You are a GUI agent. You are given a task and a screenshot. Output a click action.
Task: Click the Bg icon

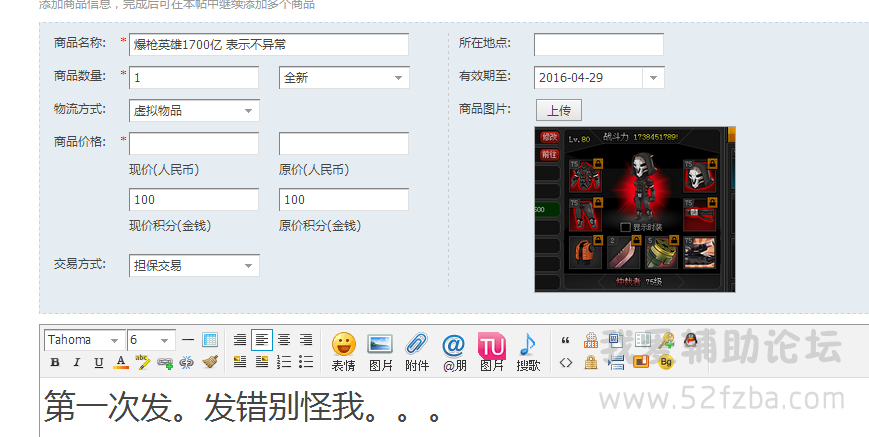coord(666,363)
